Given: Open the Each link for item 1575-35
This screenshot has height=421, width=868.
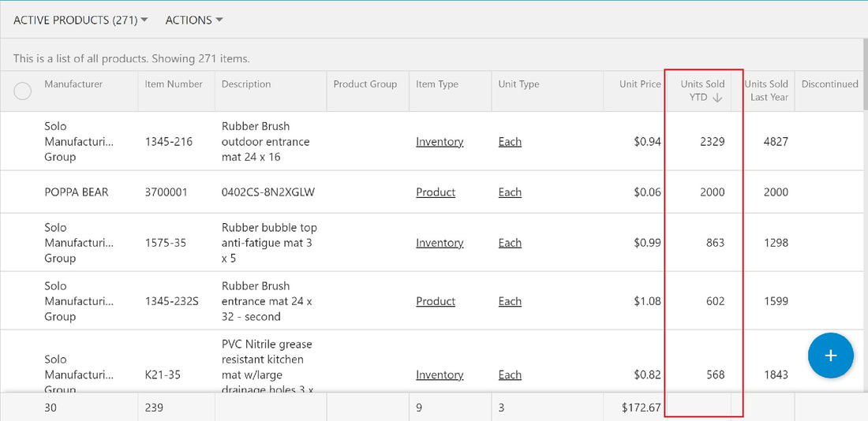Looking at the screenshot, I should (x=510, y=243).
